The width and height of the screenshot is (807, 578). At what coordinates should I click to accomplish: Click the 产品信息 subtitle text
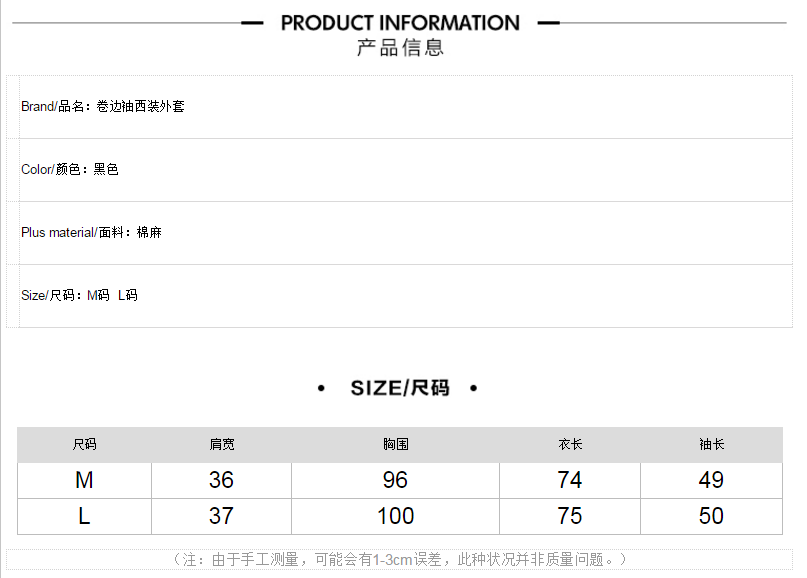tap(400, 48)
